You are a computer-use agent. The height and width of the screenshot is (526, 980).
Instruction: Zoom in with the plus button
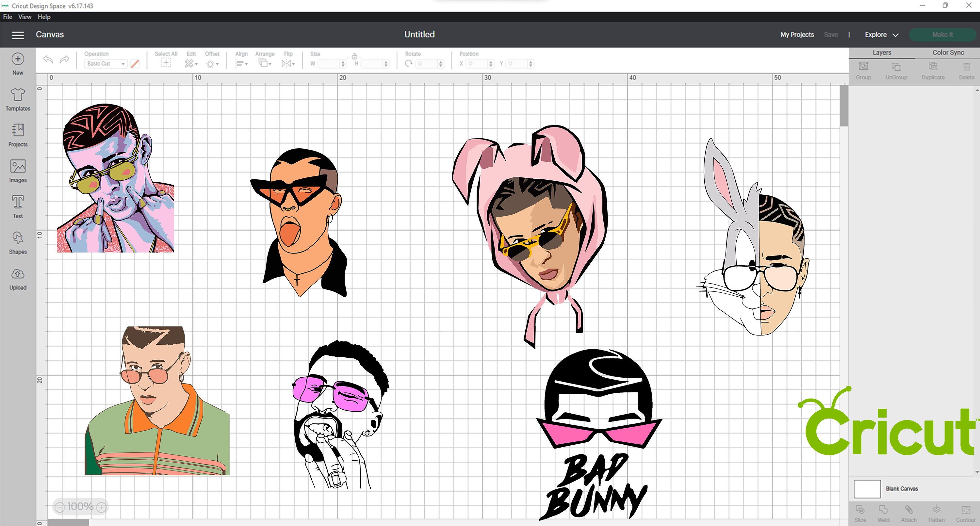[101, 507]
